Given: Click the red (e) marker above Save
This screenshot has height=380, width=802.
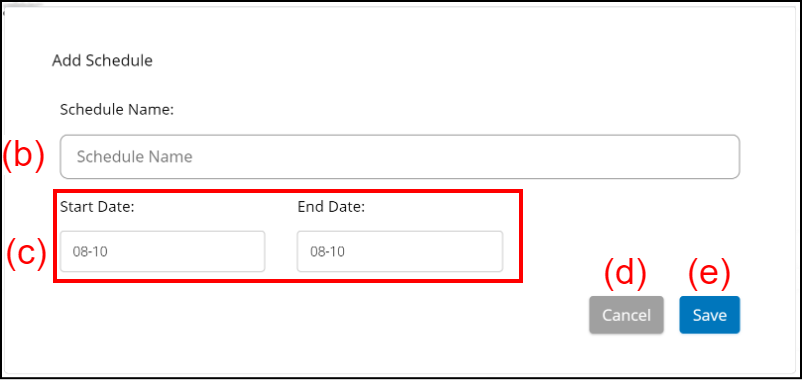Looking at the screenshot, I should 709,274.
